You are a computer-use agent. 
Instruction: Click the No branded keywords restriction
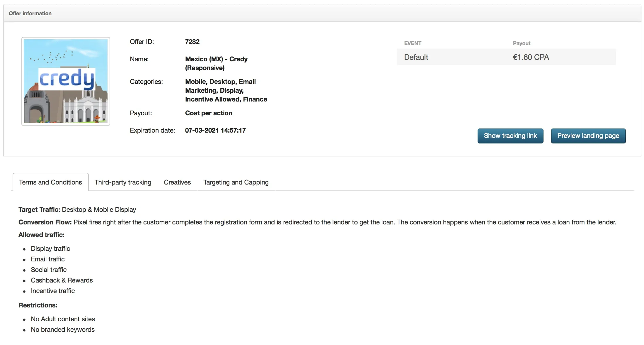[x=63, y=329]
